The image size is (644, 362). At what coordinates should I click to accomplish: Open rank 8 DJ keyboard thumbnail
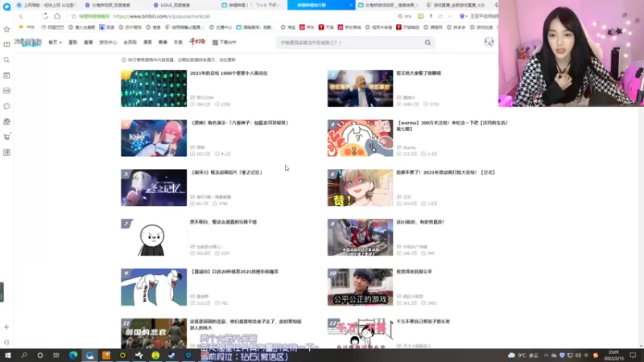(360, 237)
